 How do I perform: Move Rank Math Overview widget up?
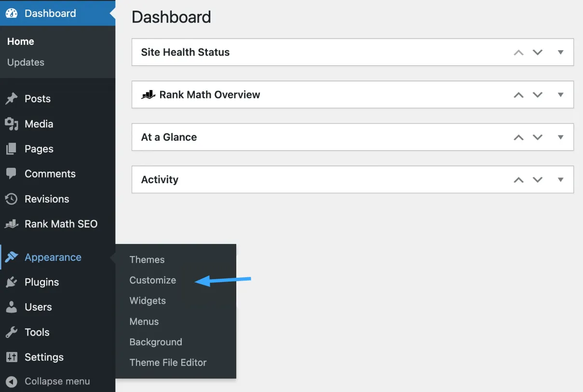coord(518,95)
